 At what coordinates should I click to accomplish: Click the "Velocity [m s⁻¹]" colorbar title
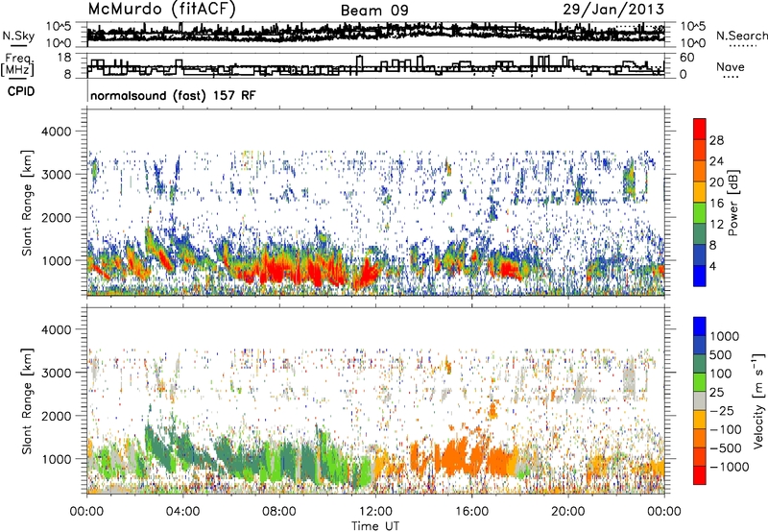point(758,400)
